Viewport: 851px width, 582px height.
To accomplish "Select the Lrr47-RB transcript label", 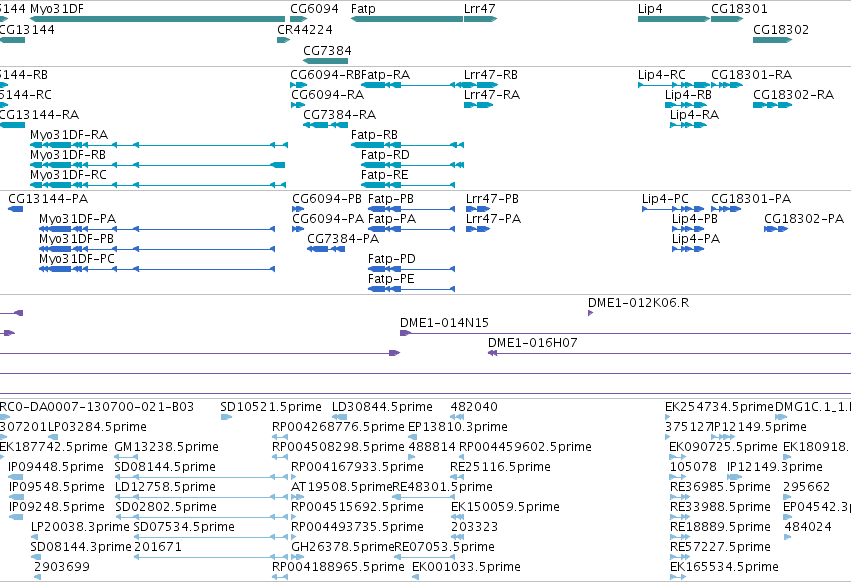I will point(491,74).
